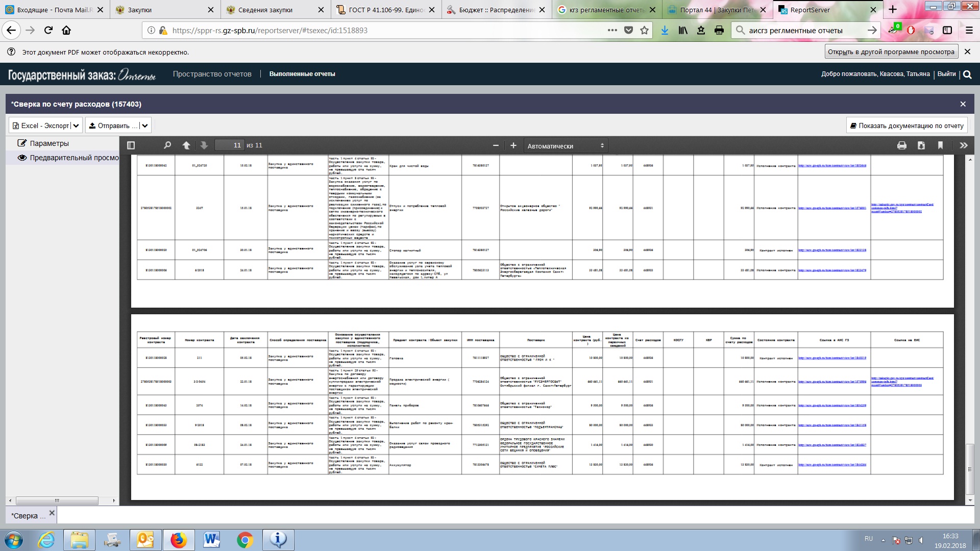Open PDF viewer tools double-arrow menu
The height and width of the screenshot is (551, 980).
pos(963,145)
